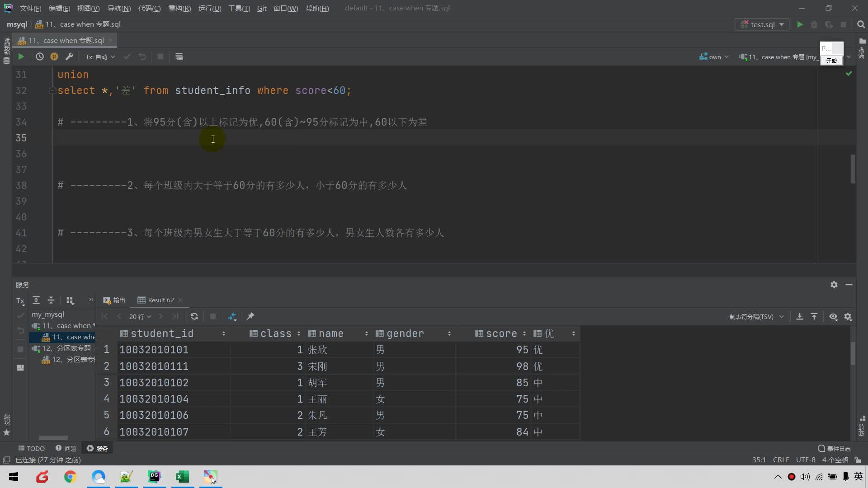Open the 20 rows page size dropdown
Viewport: 868px width, 488px height.
pyautogui.click(x=140, y=317)
